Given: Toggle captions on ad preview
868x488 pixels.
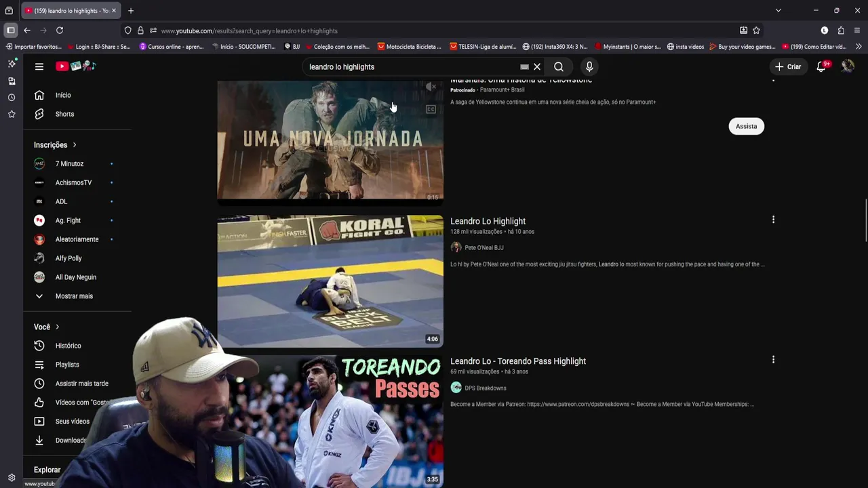Looking at the screenshot, I should click(x=431, y=109).
